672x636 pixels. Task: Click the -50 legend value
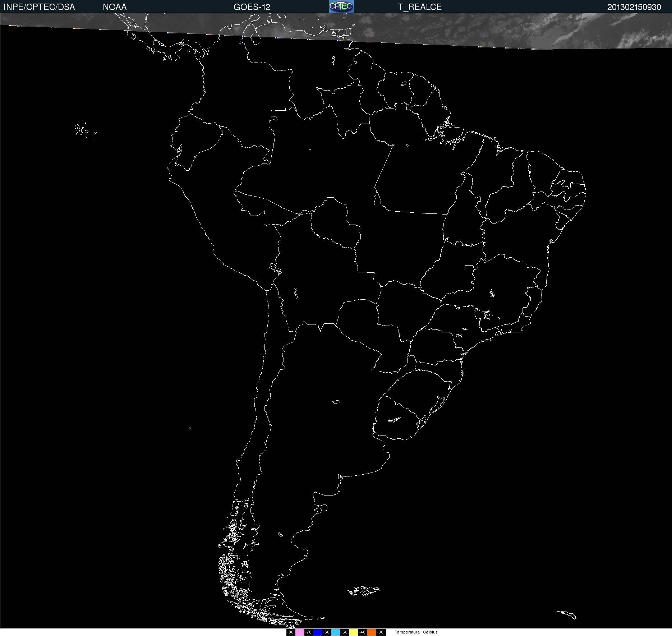point(344,632)
